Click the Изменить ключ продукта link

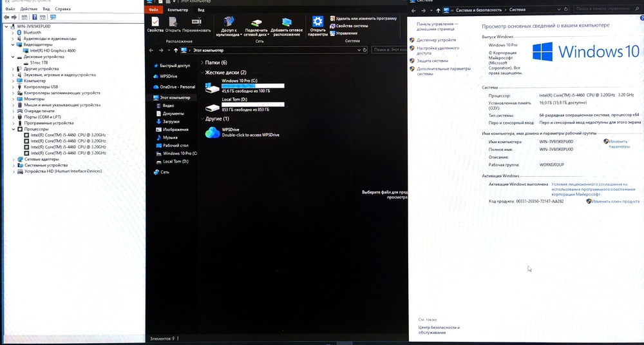coord(615,201)
